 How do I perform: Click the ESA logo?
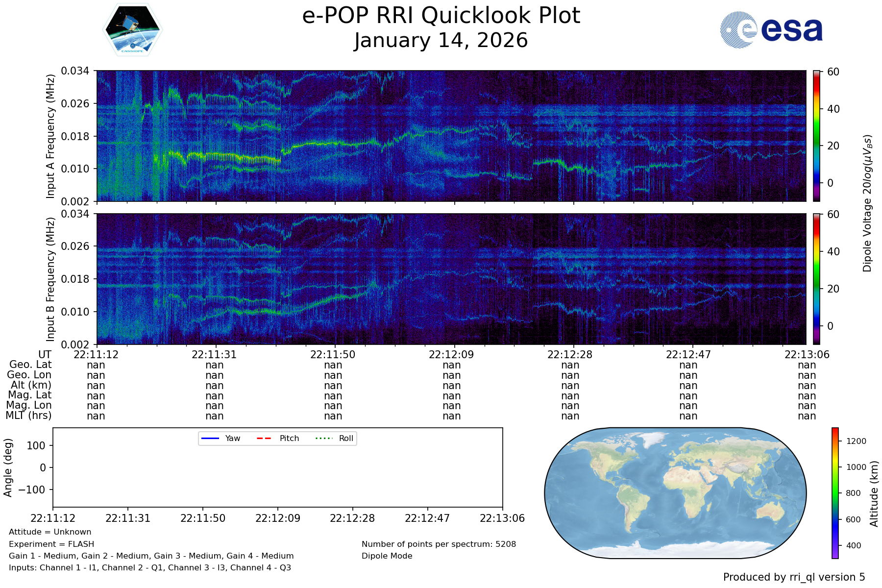pyautogui.click(x=771, y=30)
